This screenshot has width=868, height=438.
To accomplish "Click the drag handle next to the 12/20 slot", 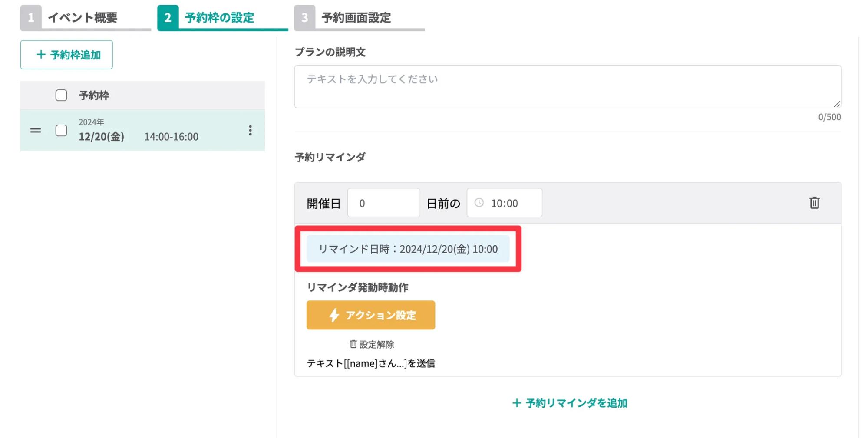I will tap(36, 131).
